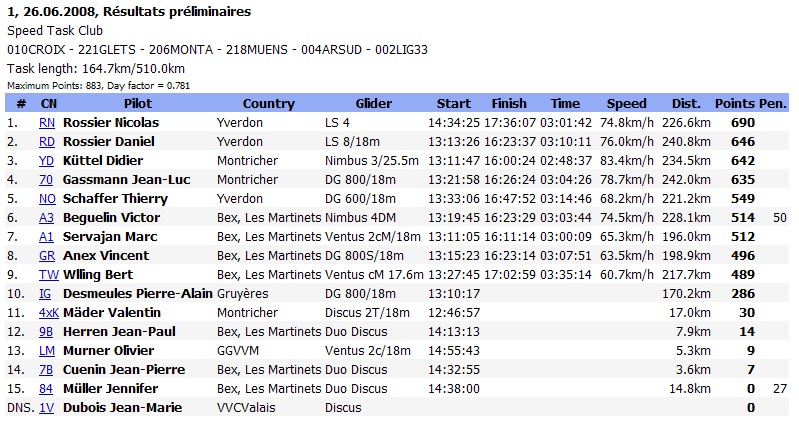Open 1V link for Dubois Jean-Marie
799x427 pixels.
click(46, 407)
